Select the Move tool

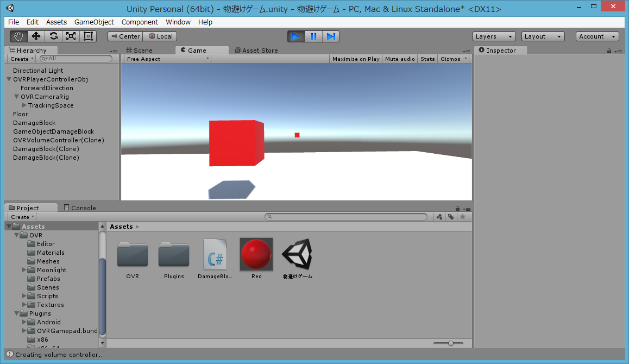pyautogui.click(x=36, y=36)
